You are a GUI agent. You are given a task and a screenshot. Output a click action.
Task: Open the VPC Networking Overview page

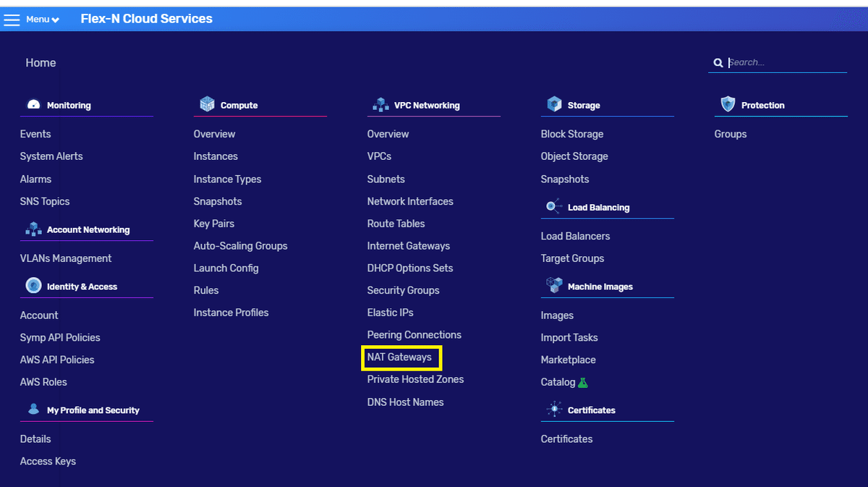388,134
